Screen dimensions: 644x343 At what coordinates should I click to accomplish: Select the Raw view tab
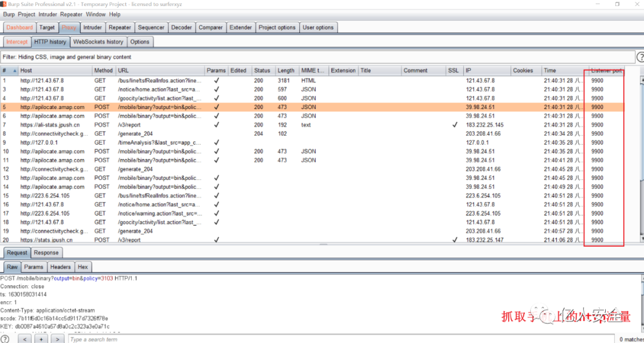pos(13,267)
